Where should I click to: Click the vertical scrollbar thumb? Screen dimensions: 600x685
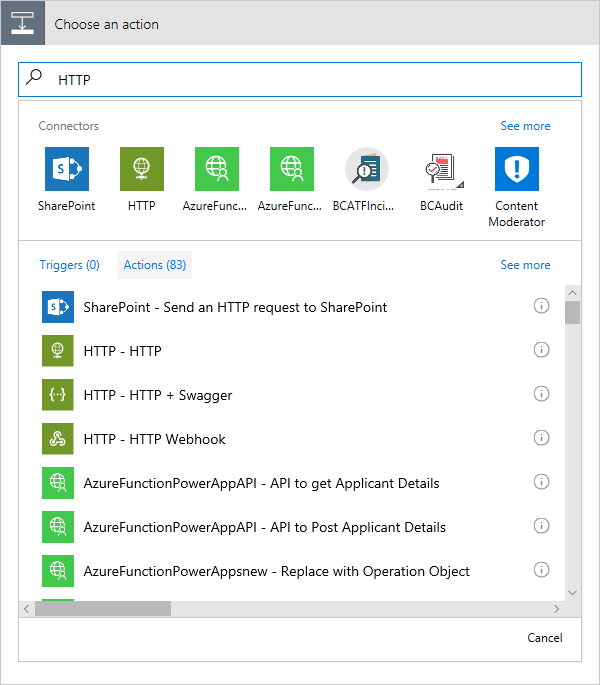click(572, 312)
